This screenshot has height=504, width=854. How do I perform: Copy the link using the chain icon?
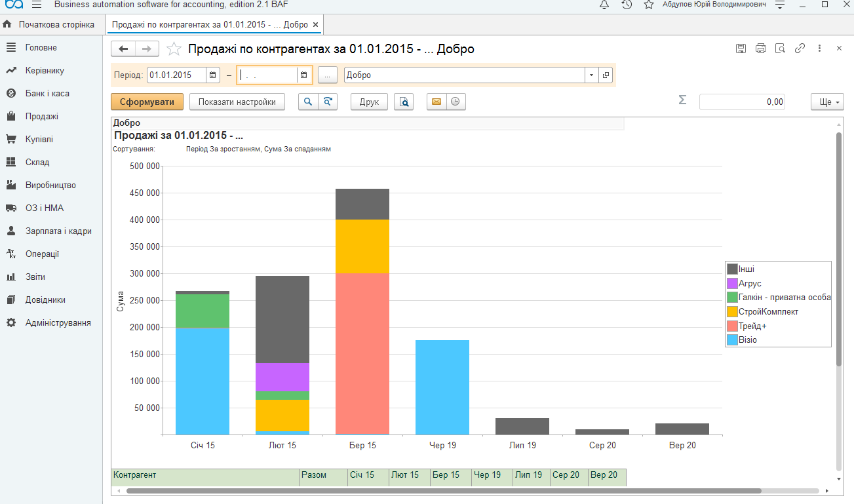coord(800,48)
